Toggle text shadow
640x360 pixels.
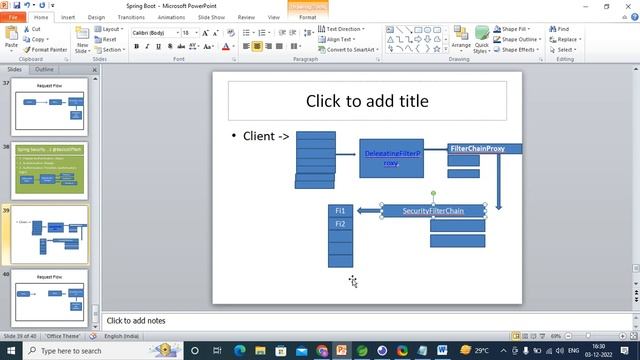tap(170, 47)
